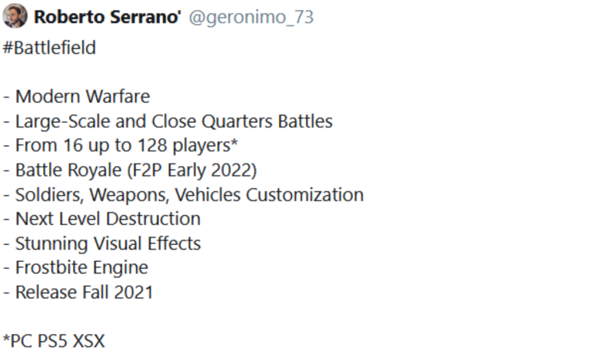Select the Modern Warfare line
This screenshot has height=364, width=615.
click(x=76, y=97)
